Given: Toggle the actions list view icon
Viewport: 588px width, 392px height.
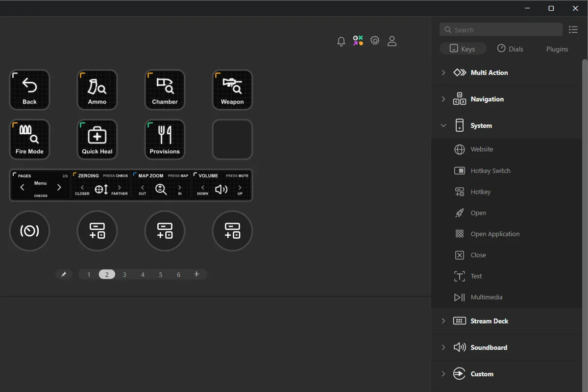Looking at the screenshot, I should (573, 30).
